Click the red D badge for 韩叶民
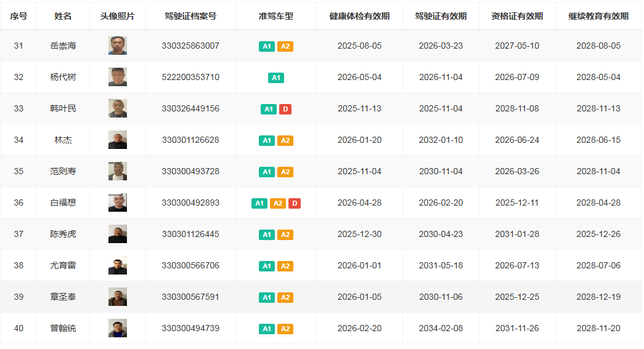644x349 pixels. click(285, 109)
